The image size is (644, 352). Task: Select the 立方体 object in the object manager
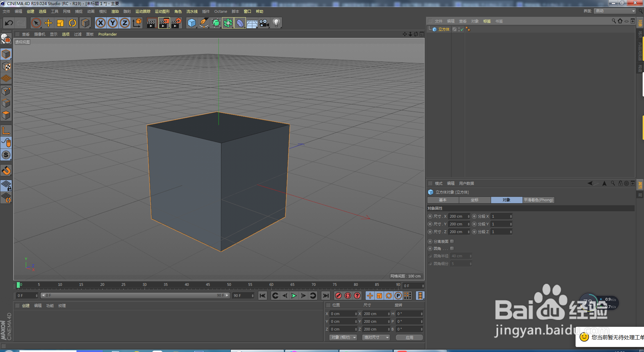444,30
